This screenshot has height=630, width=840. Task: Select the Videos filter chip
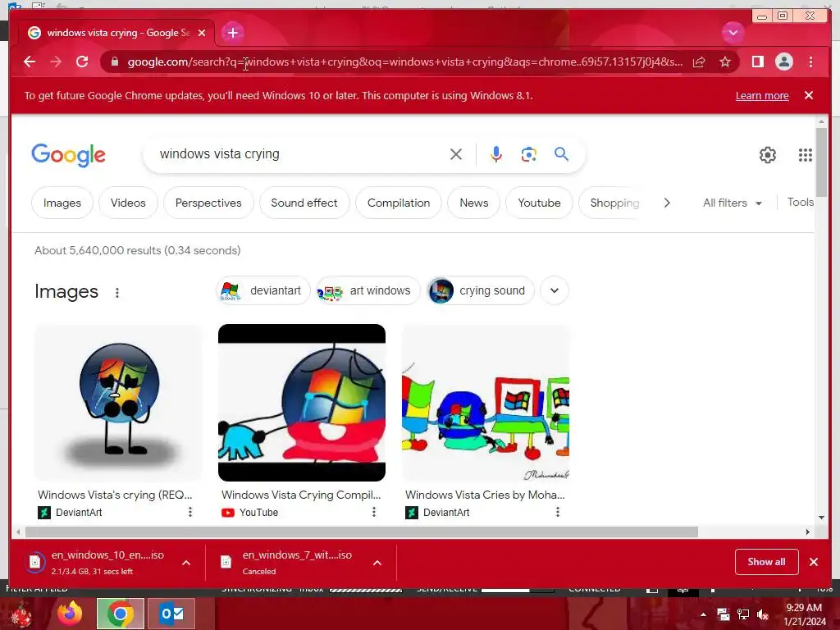[x=128, y=203]
